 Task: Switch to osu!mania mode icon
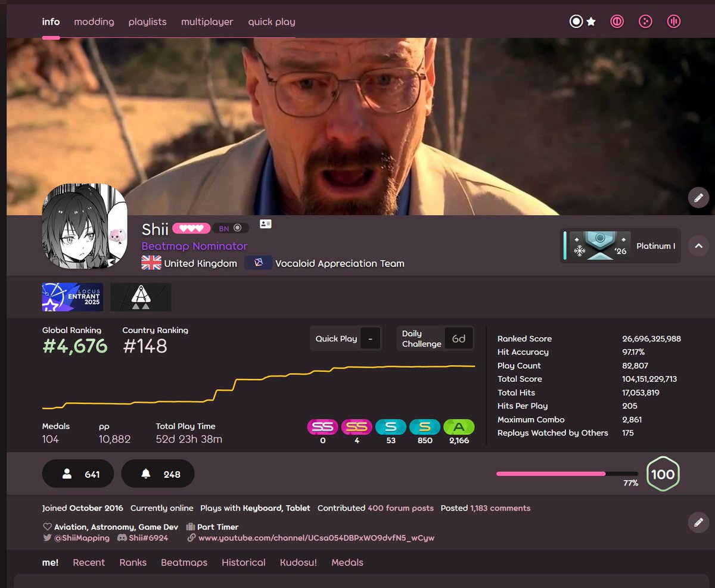pyautogui.click(x=674, y=21)
